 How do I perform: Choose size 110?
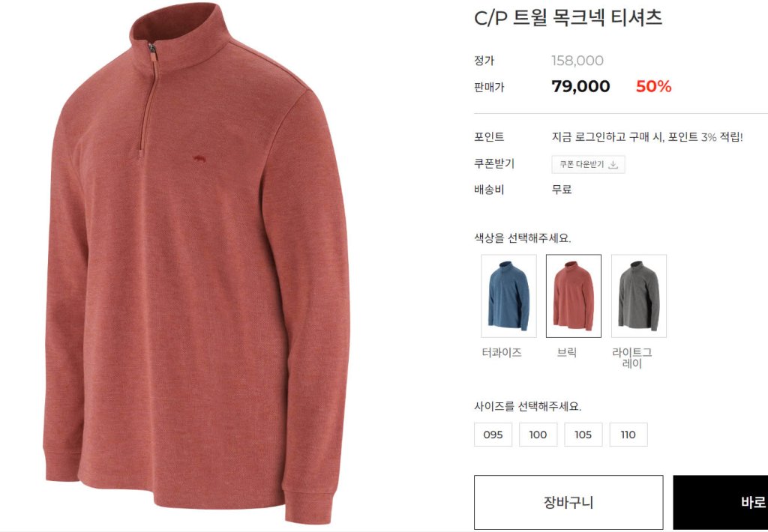628,435
